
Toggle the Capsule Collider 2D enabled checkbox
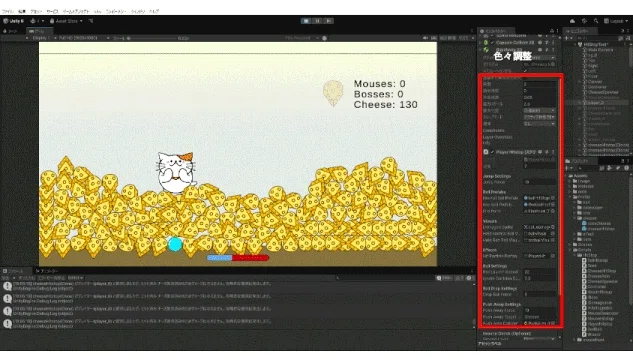click(492, 42)
